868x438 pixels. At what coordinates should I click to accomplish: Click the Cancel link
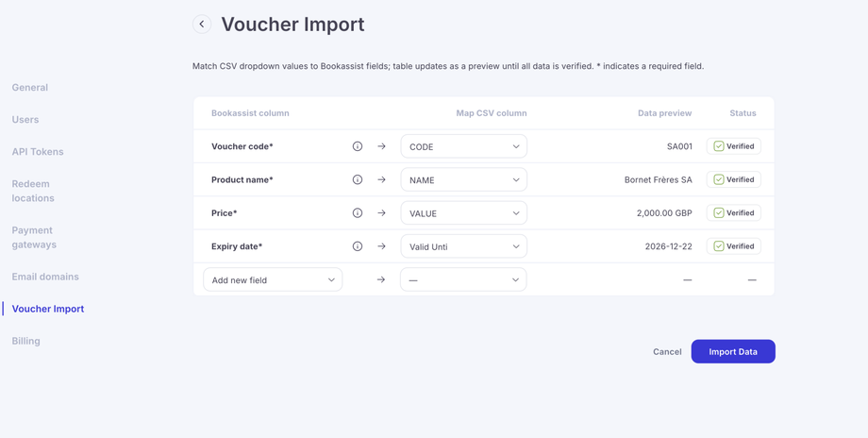pos(667,351)
